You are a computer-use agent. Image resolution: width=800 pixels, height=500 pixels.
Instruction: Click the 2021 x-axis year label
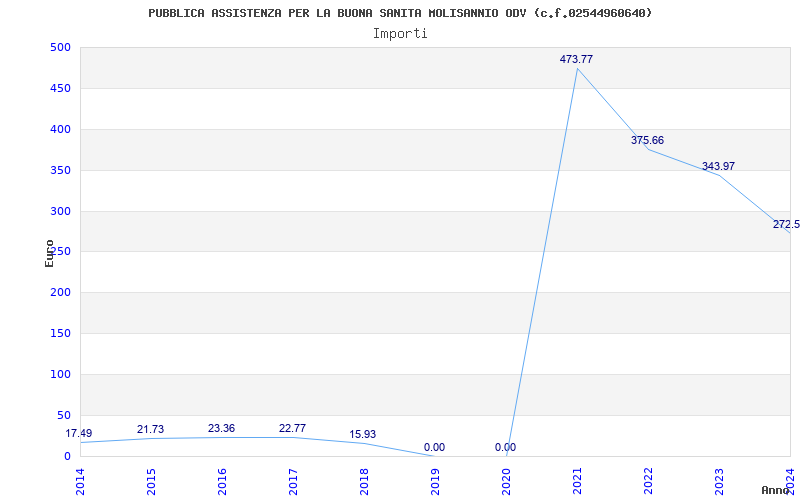[577, 481]
